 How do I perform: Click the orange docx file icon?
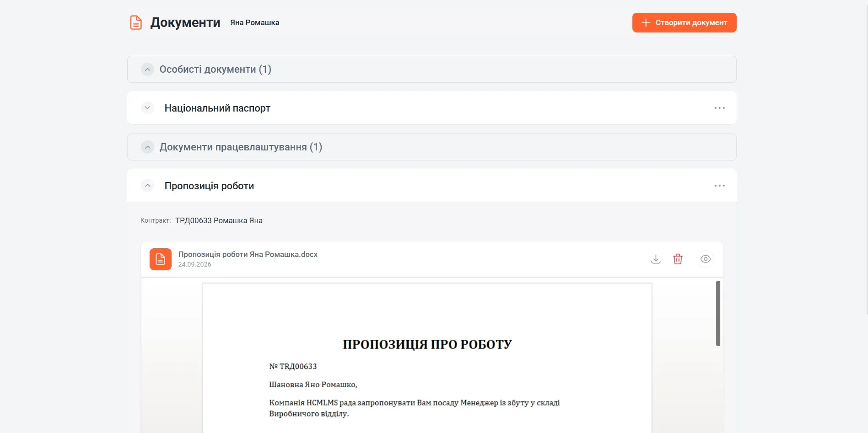click(161, 259)
